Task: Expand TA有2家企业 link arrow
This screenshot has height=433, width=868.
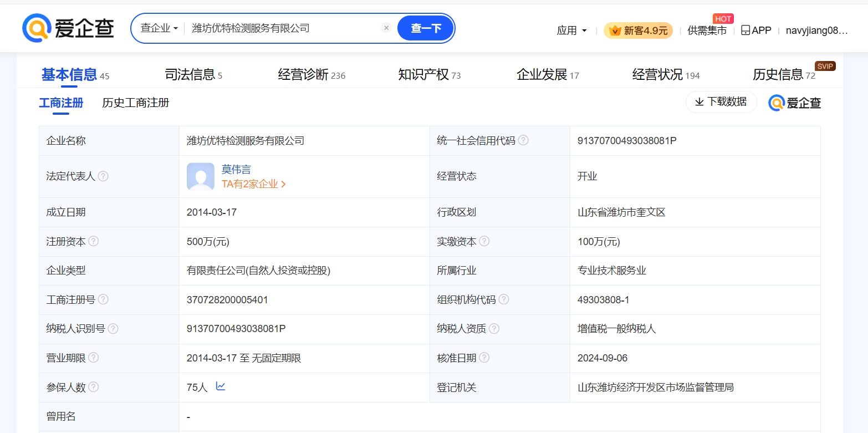Action: (x=284, y=184)
